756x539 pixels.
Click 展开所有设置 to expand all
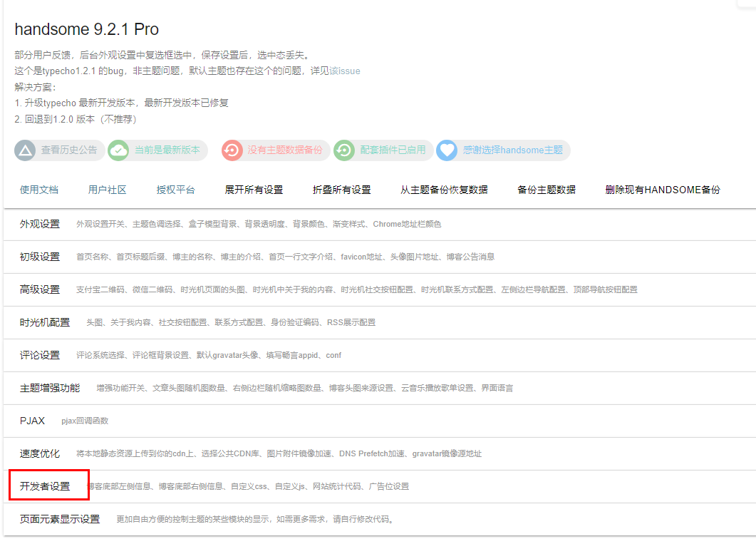[x=254, y=190]
